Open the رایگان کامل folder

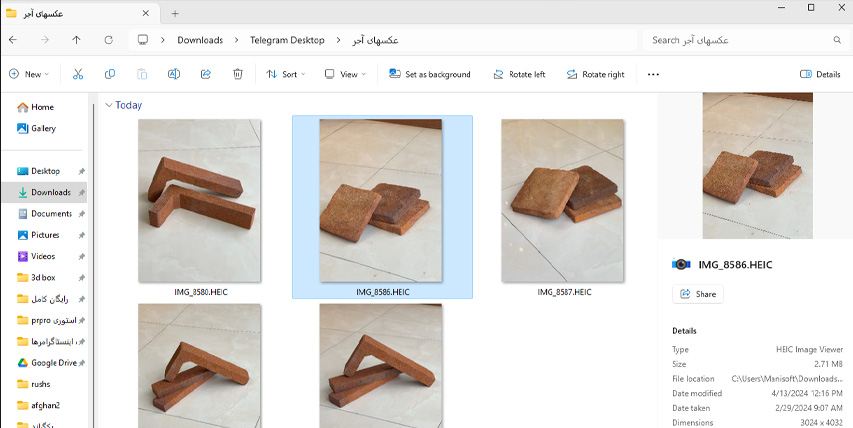click(x=45, y=299)
